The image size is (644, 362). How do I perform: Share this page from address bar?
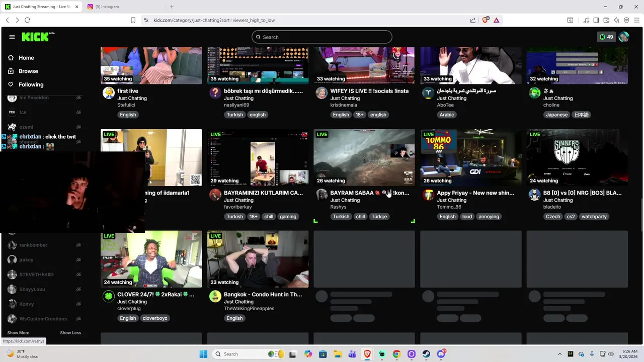point(473,20)
